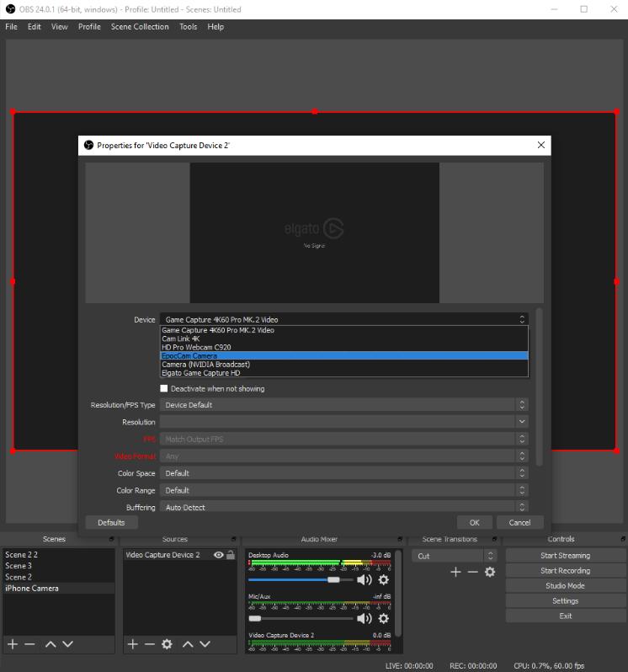
Task: Remove selected scene with minus icon
Action: click(x=29, y=643)
